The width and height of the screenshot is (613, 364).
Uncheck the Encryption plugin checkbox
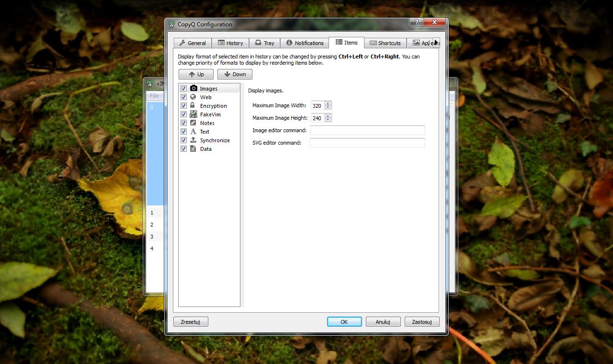click(183, 106)
